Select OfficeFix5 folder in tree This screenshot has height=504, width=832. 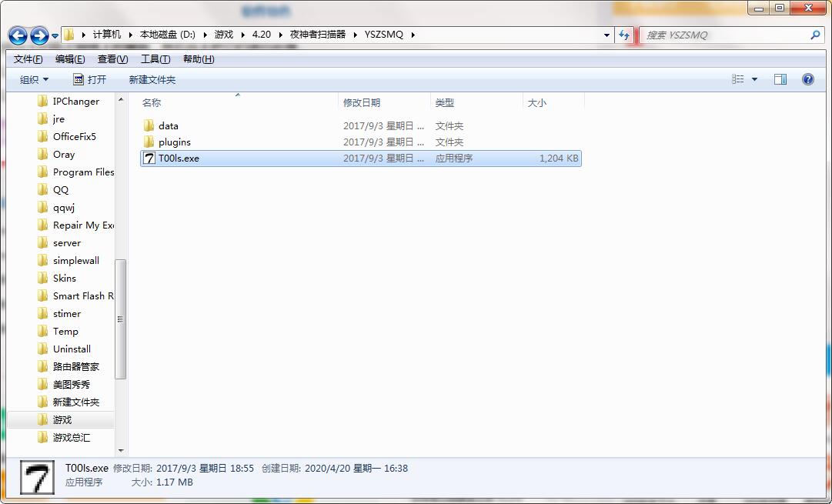coord(68,136)
